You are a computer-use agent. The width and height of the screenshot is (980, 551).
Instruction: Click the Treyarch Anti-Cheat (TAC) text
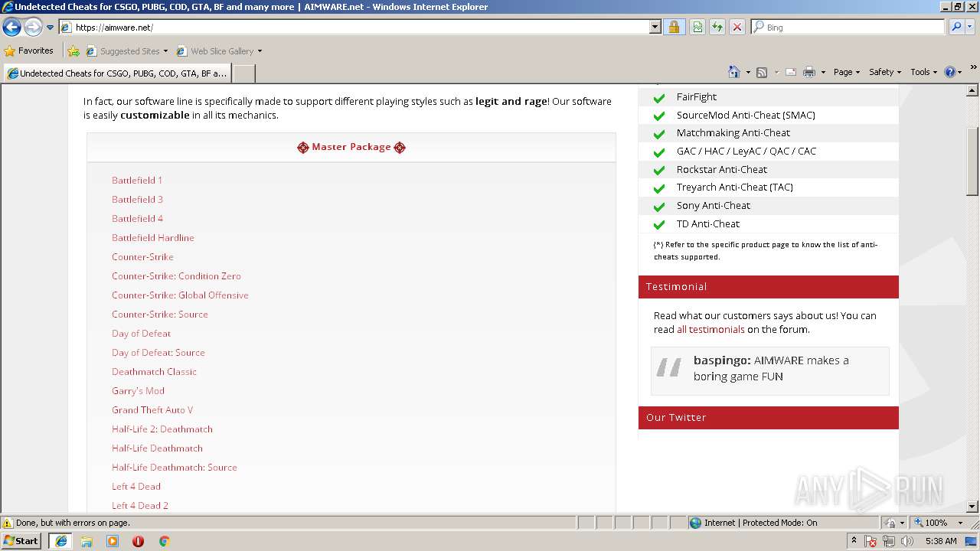click(x=735, y=187)
